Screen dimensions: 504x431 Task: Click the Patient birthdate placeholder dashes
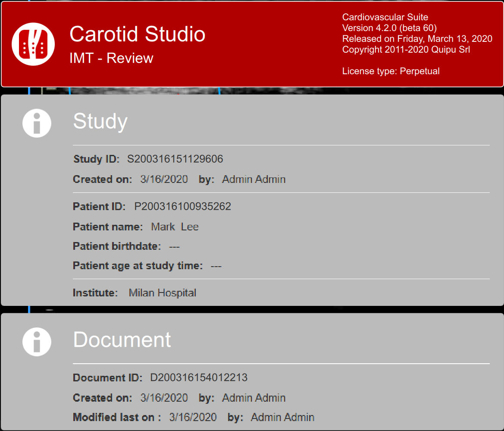174,247
